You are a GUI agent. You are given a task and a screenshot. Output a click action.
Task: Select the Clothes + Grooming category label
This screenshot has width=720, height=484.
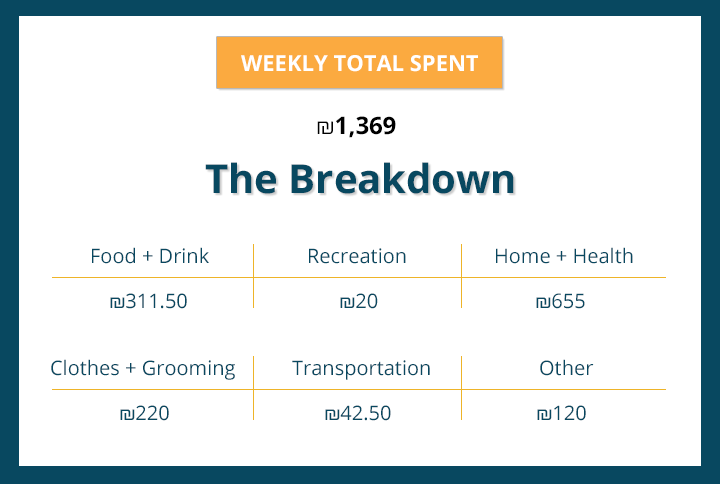coord(143,368)
